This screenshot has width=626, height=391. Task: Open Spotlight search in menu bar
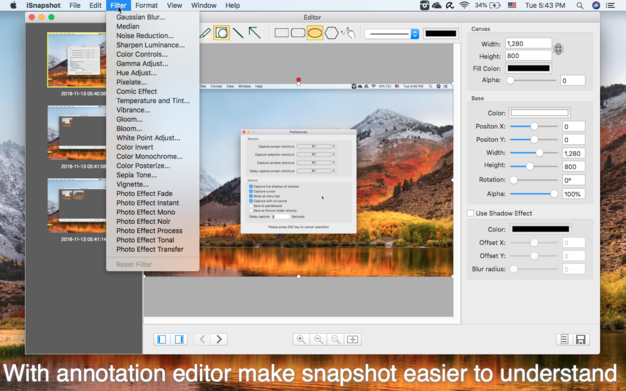(580, 5)
